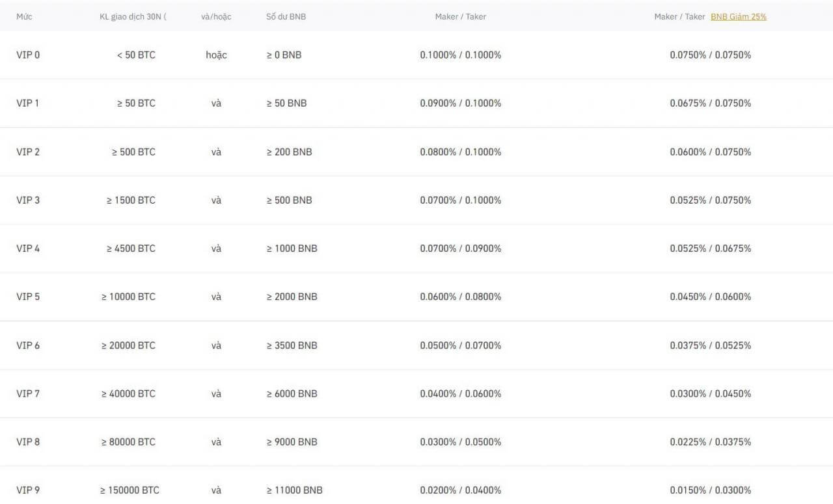Click the 0.0700% / 0.0900% fee cell

461,248
